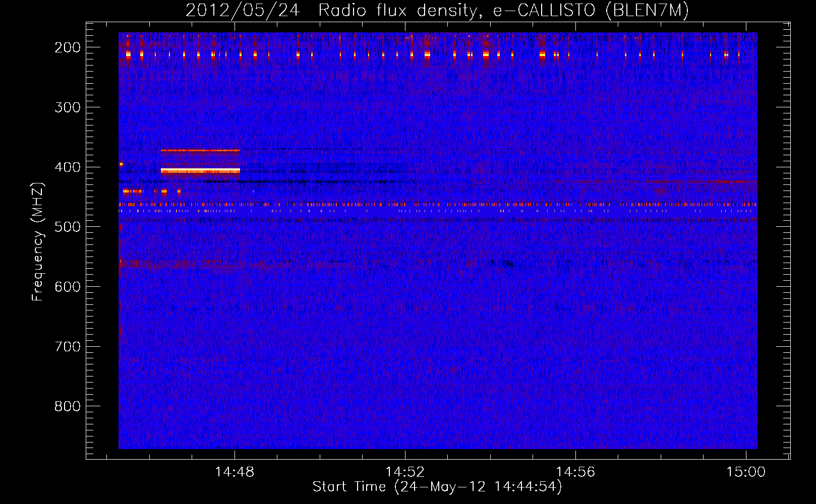
Task: Select the date '2012/05/24' in the title
Action: click(x=243, y=11)
